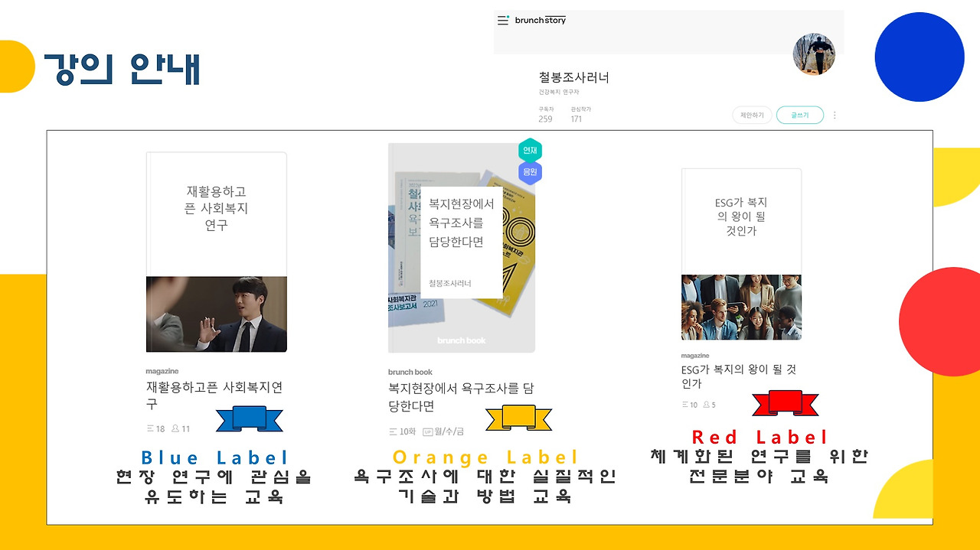
Task: Click the brunch story logo
Action: coord(541,21)
